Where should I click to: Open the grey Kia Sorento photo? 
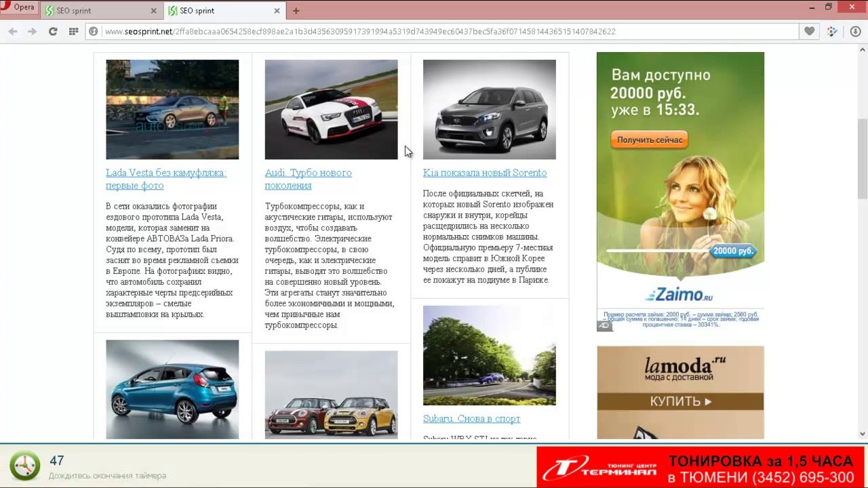click(490, 110)
